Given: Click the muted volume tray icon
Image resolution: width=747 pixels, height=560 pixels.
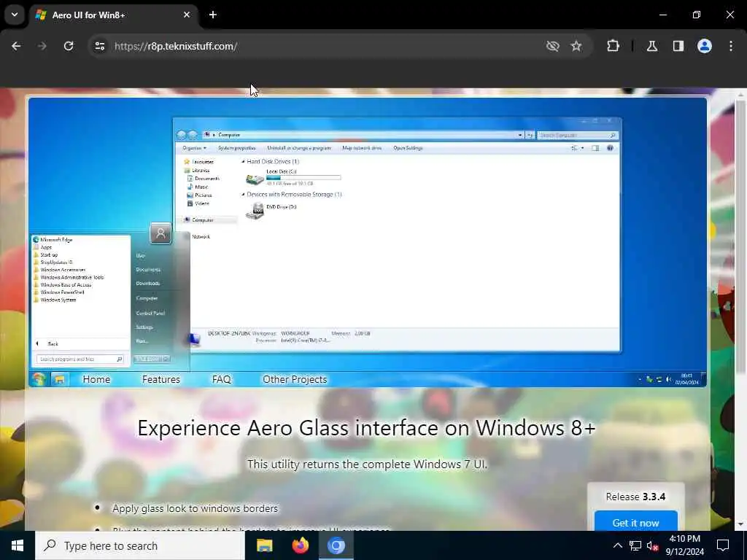Looking at the screenshot, I should coord(652,545).
